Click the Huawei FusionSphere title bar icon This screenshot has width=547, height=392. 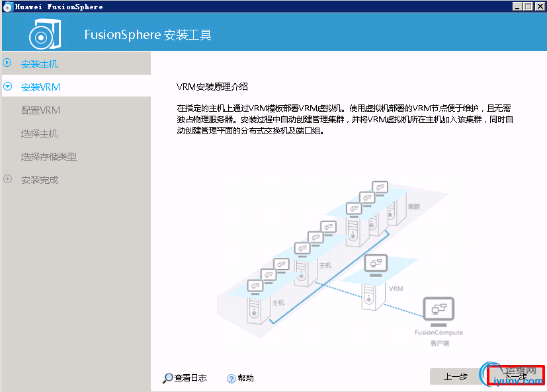7,7
